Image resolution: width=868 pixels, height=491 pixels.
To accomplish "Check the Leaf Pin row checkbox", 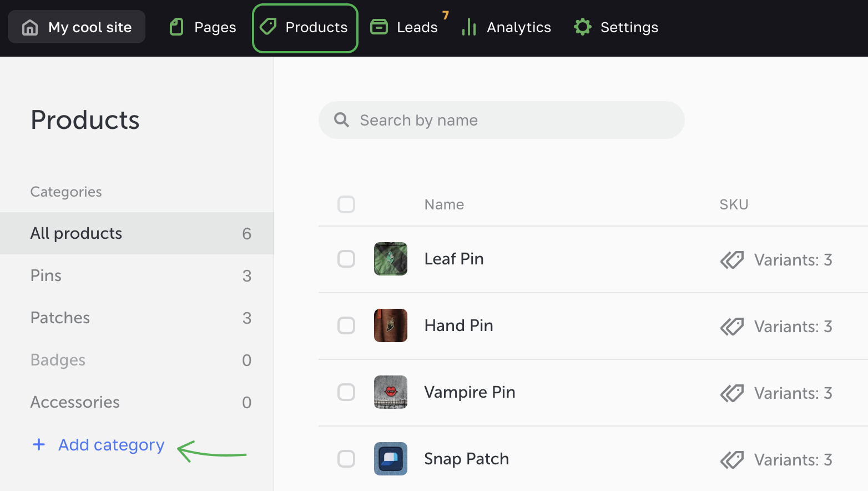I will pyautogui.click(x=346, y=259).
